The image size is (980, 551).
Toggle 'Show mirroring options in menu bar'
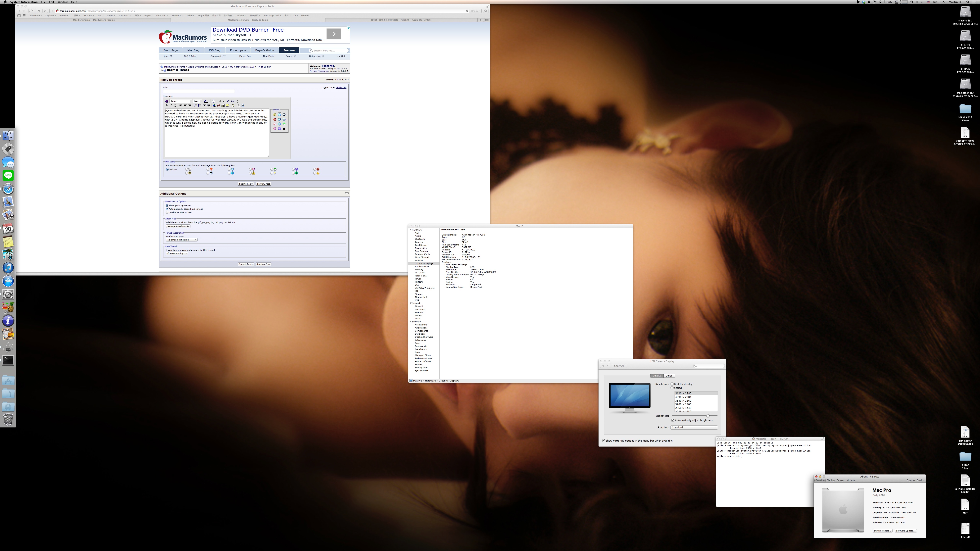[604, 441]
